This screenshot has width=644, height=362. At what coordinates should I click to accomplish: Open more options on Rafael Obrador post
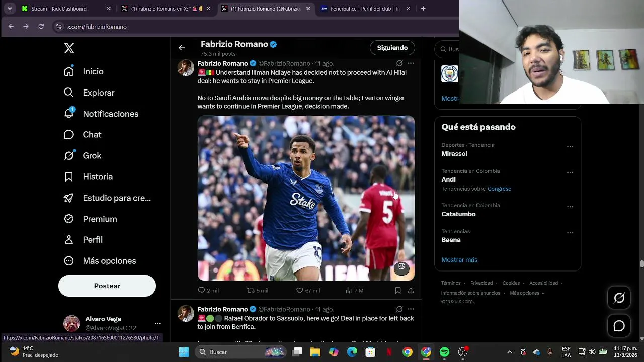pos(411,309)
